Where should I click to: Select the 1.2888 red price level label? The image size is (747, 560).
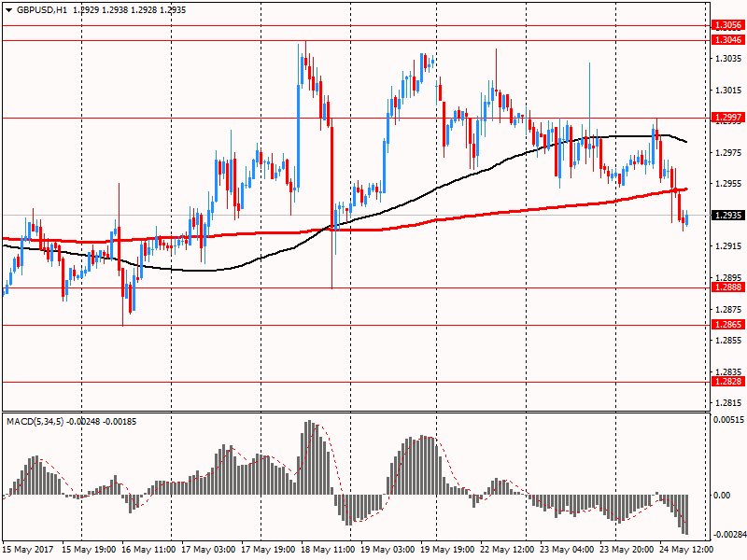728,287
